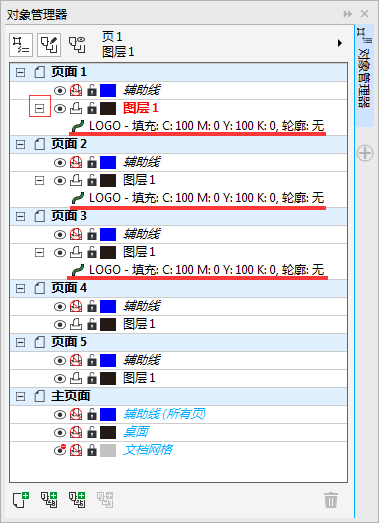The image size is (379, 523).
Task: Toggle printer icon of 桌面 layer
Action: coord(76,433)
